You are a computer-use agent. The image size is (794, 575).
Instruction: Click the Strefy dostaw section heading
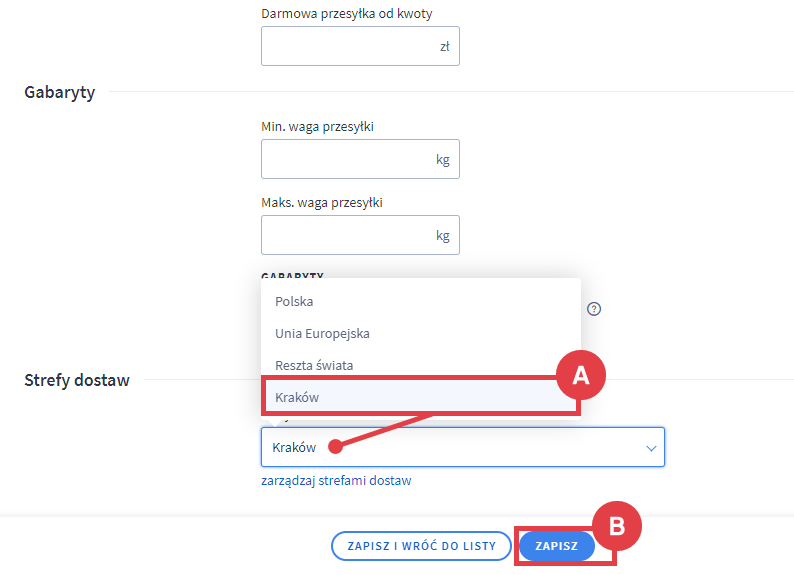click(x=76, y=380)
